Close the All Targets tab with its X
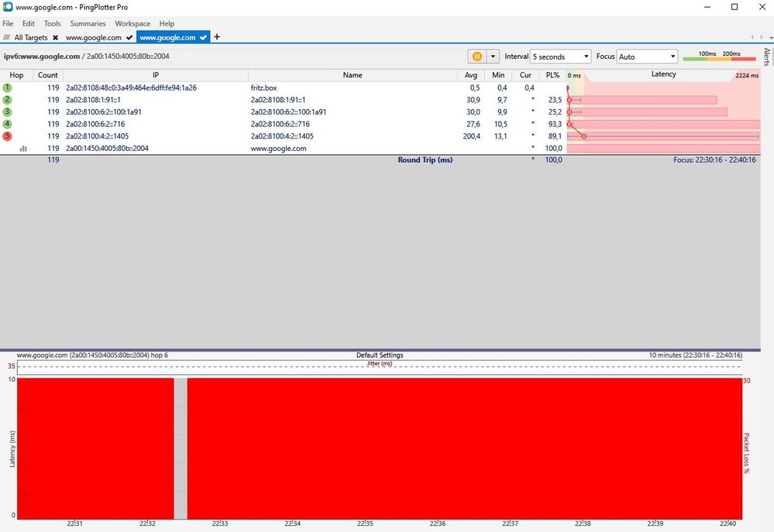Viewport: 774px width, 532px height. (x=55, y=37)
